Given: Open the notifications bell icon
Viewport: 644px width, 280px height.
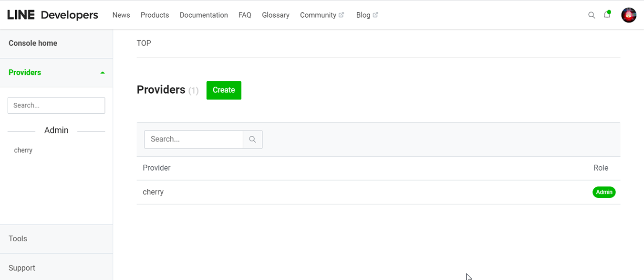Looking at the screenshot, I should pyautogui.click(x=607, y=15).
